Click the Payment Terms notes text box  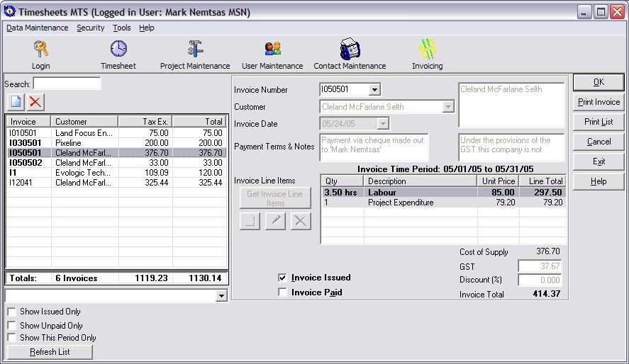tap(374, 147)
